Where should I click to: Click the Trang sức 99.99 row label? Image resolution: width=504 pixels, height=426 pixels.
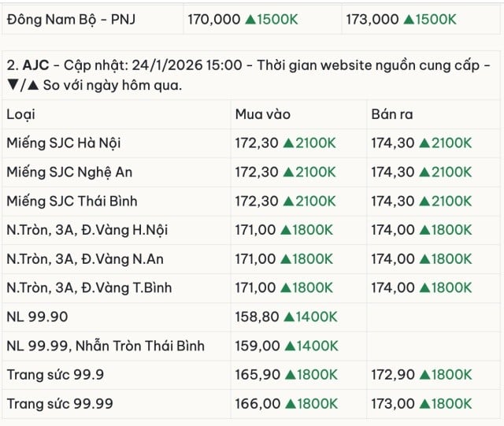(x=60, y=404)
